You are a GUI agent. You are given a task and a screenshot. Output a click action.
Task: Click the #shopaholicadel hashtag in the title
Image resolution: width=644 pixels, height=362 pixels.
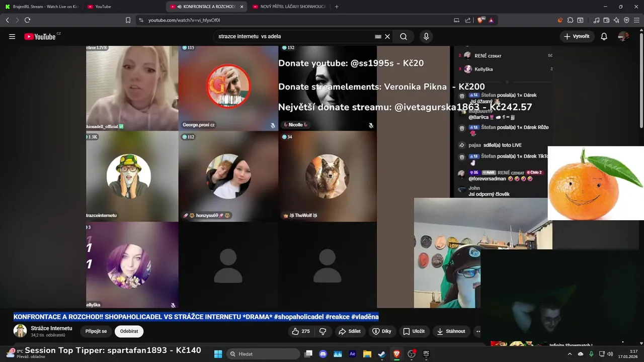(x=299, y=317)
